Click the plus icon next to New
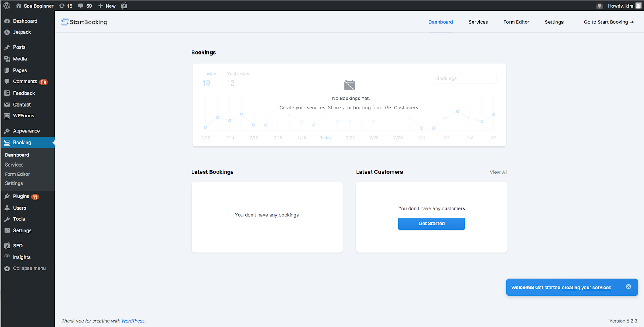 pos(101,6)
